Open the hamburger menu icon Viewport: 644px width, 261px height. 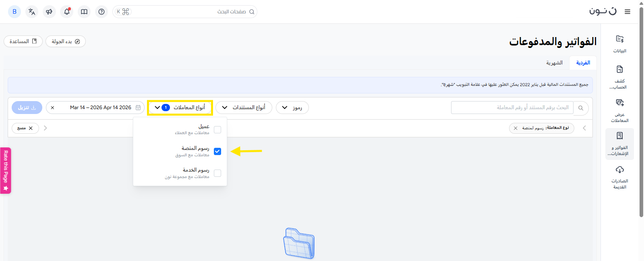pyautogui.click(x=627, y=12)
